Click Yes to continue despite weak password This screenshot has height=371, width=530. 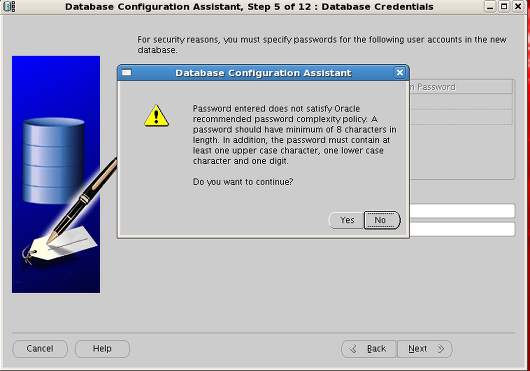[346, 220]
